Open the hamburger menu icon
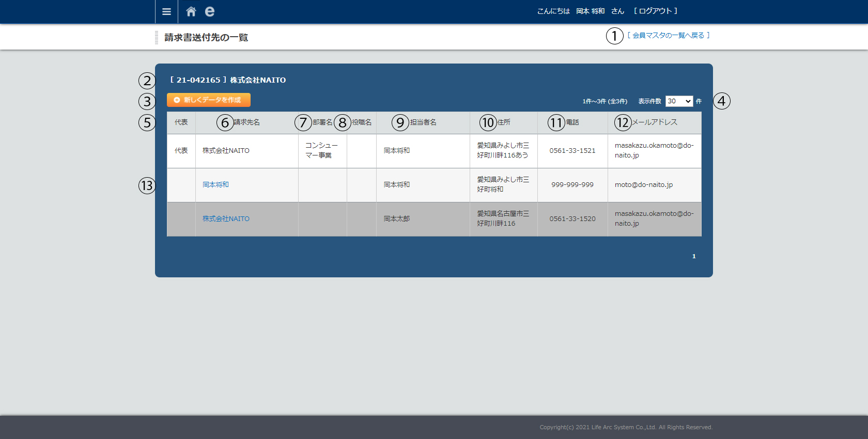 166,11
